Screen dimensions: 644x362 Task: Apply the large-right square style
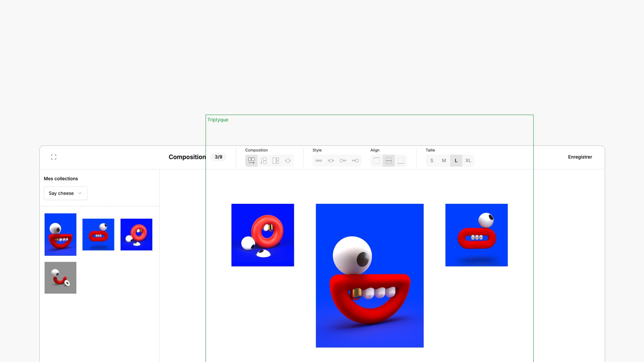click(x=355, y=161)
